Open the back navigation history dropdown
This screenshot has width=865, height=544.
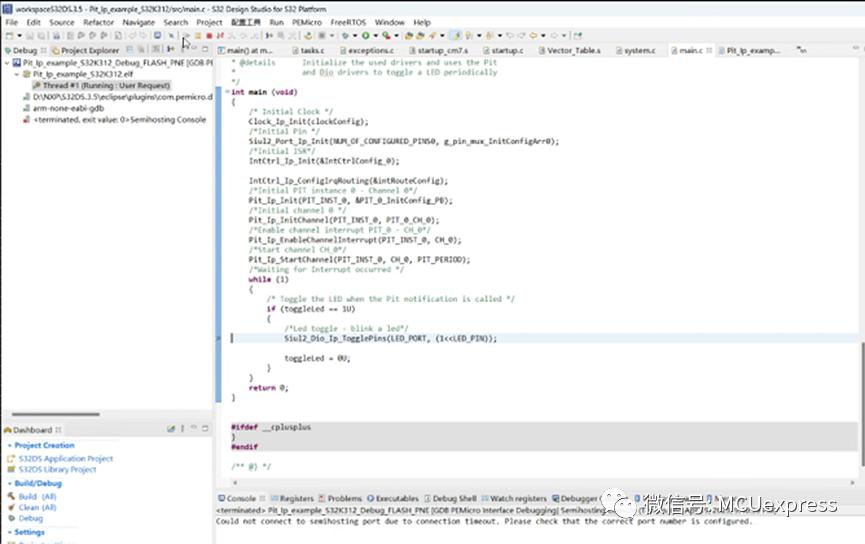click(x=543, y=35)
